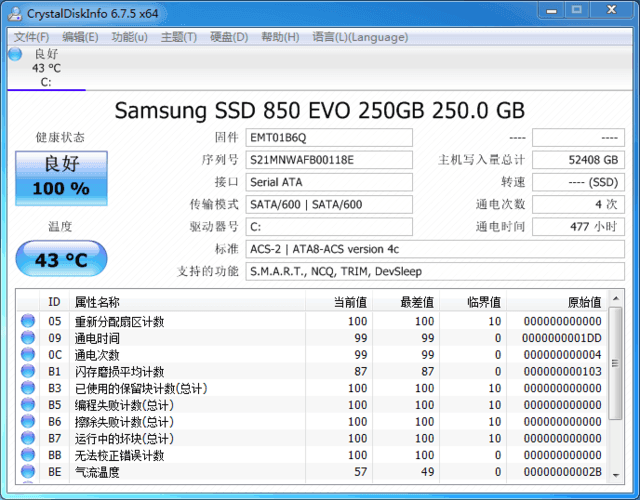Open the 语言(L)(Language) menu
The height and width of the screenshot is (500, 640).
[x=360, y=37]
